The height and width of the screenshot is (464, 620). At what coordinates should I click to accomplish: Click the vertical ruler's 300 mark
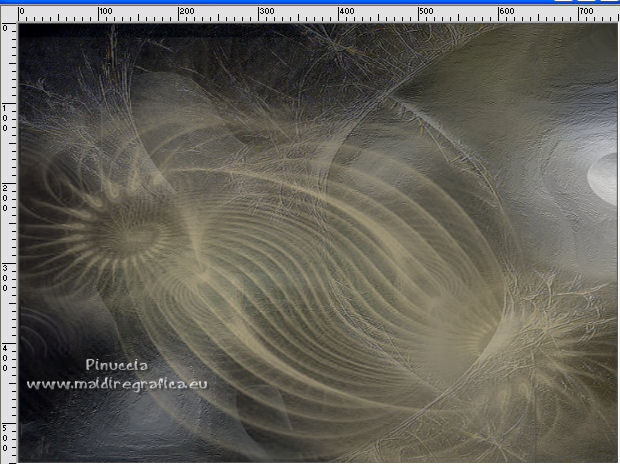(5, 278)
